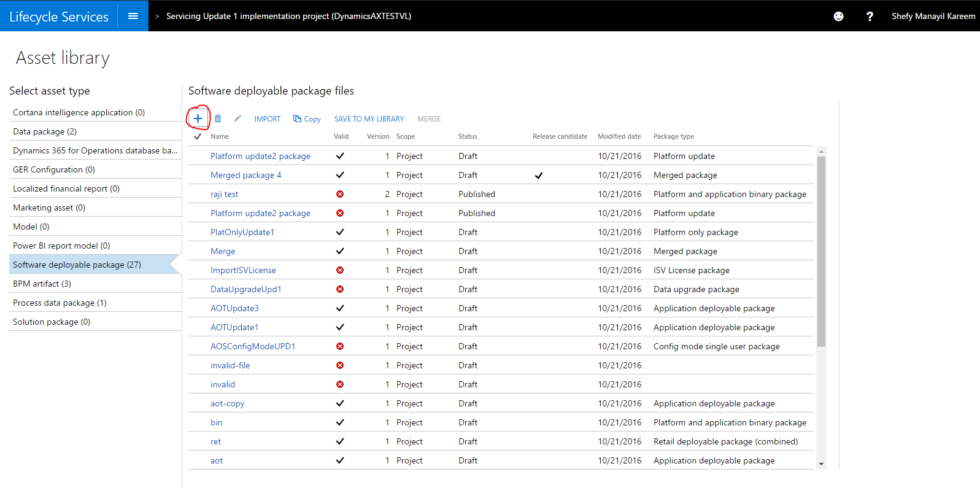Viewport: 980px width, 488px height.
Task: Toggle release candidate check for Merged package 4
Action: [538, 176]
